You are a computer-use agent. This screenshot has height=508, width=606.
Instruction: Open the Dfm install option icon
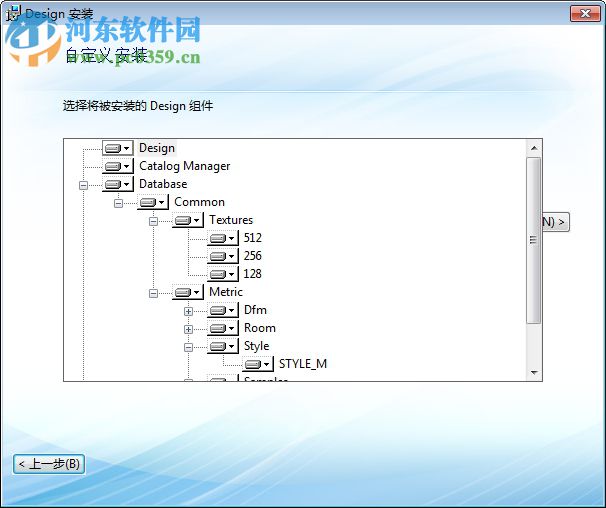click(x=223, y=310)
